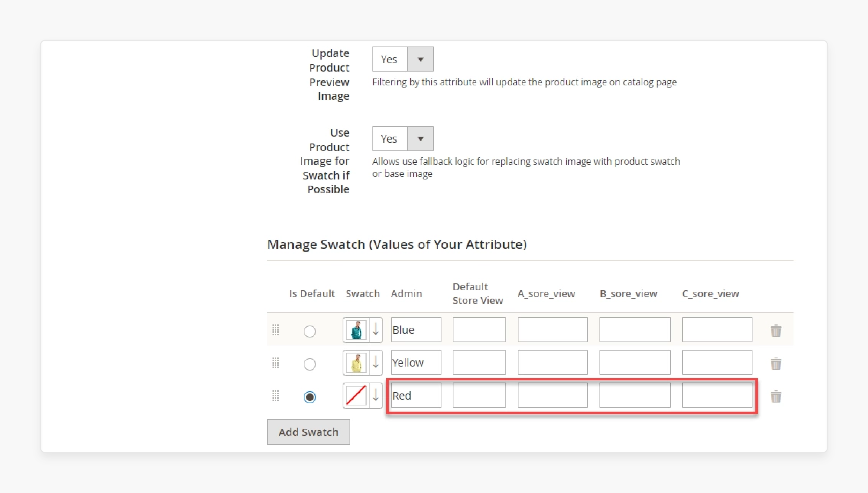Set Yellow as the default swatch
The width and height of the screenshot is (868, 493).
310,364
